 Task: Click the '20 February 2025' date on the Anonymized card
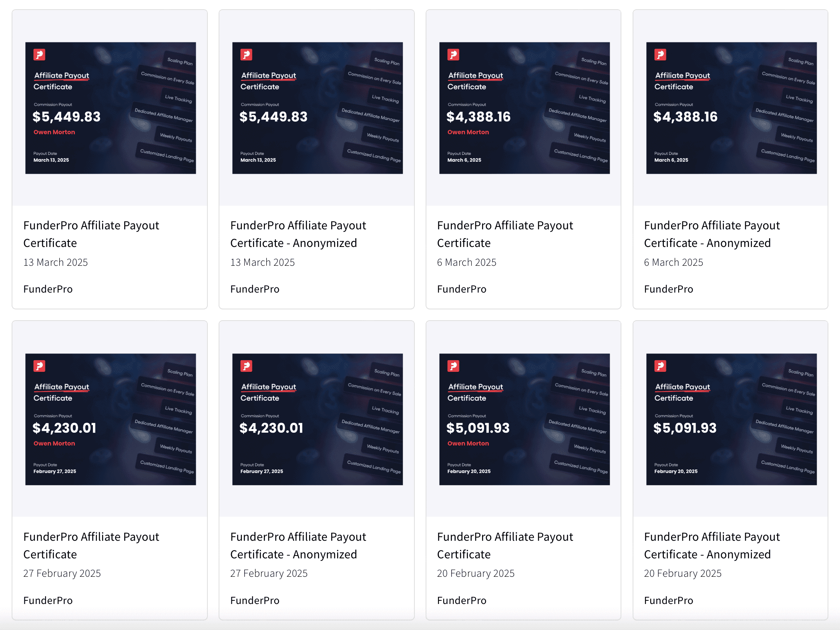683,574
